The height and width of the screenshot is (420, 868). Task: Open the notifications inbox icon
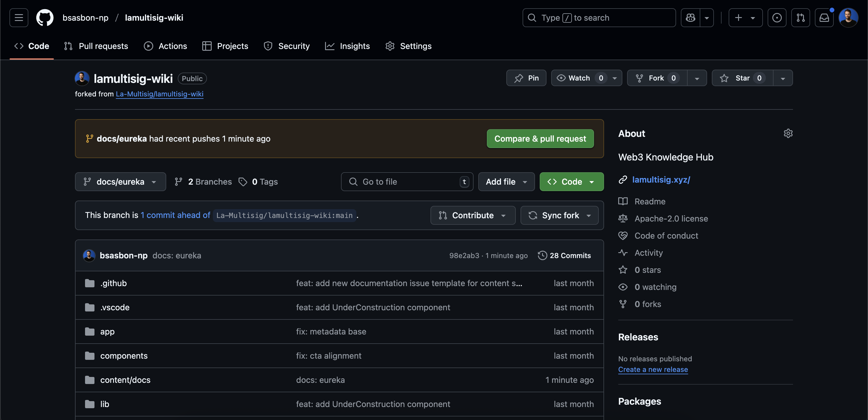point(824,18)
